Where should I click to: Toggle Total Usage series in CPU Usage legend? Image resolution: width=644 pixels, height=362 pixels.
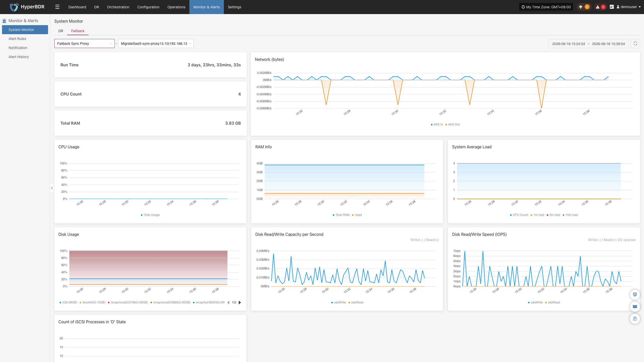150,215
